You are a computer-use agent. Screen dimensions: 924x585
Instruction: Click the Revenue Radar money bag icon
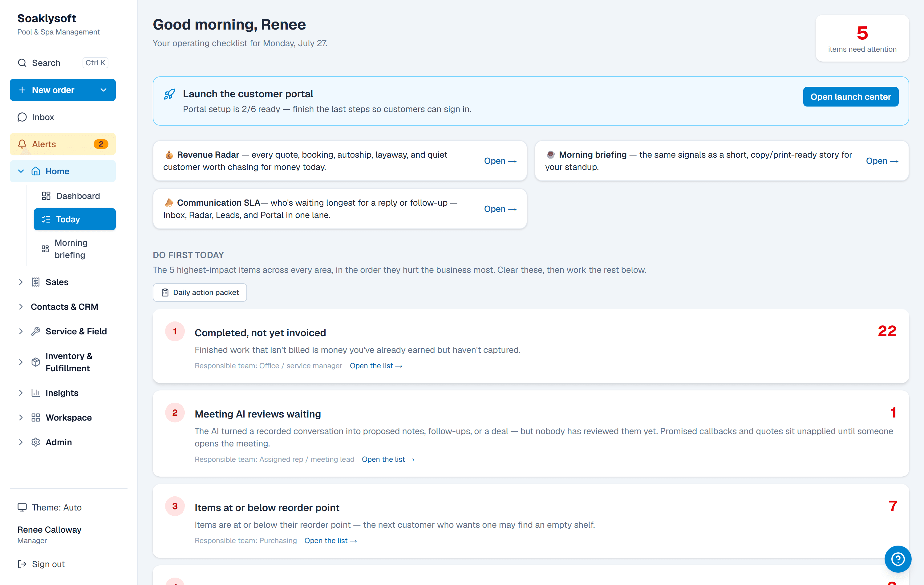coord(169,155)
